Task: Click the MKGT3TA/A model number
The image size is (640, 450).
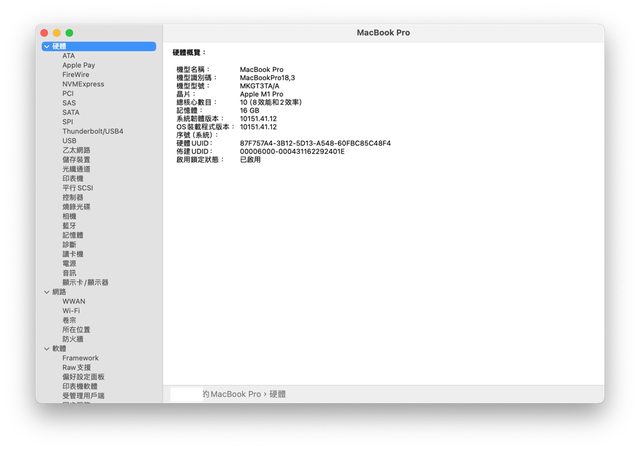Action: 260,86
